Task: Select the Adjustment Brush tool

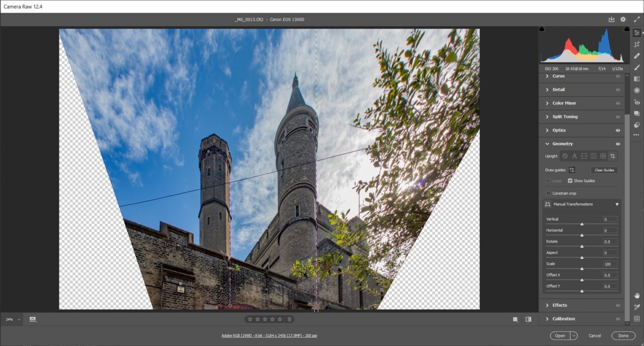Action: (x=637, y=67)
